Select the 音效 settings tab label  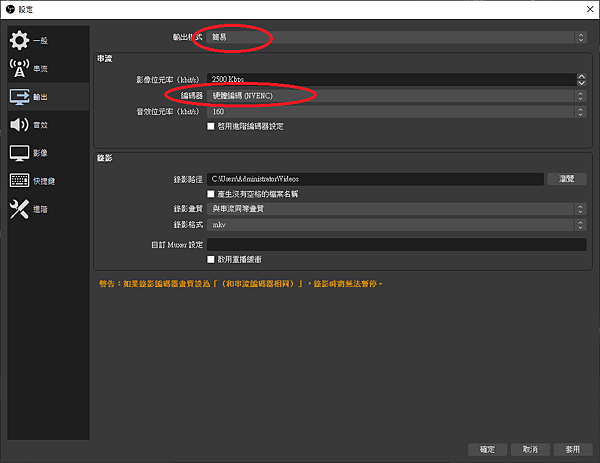point(40,125)
